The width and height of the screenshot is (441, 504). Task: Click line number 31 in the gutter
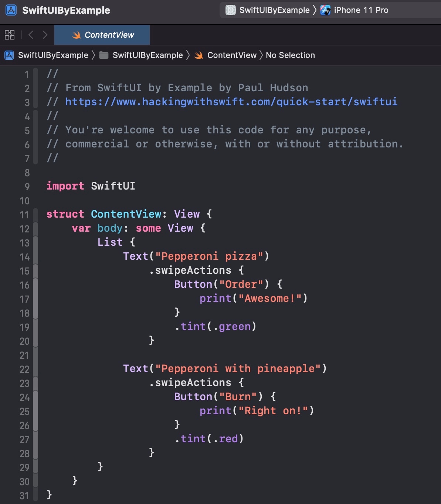click(24, 496)
